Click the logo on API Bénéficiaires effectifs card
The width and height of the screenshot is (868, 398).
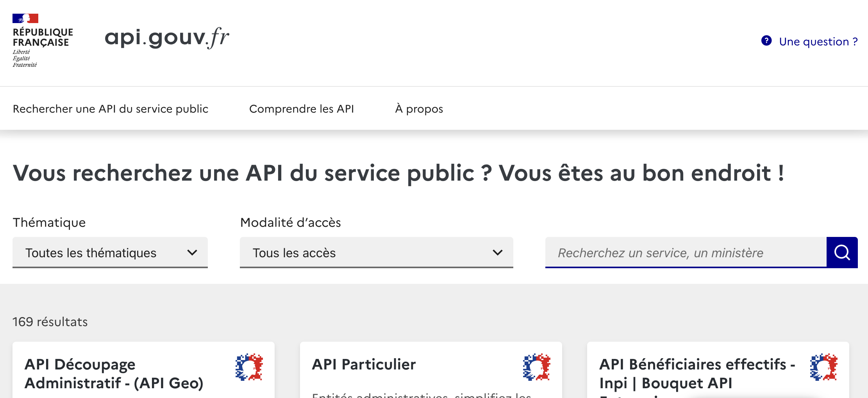823,367
